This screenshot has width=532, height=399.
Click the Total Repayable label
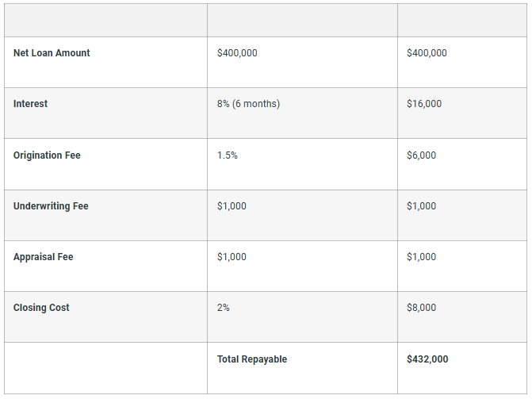point(252,359)
